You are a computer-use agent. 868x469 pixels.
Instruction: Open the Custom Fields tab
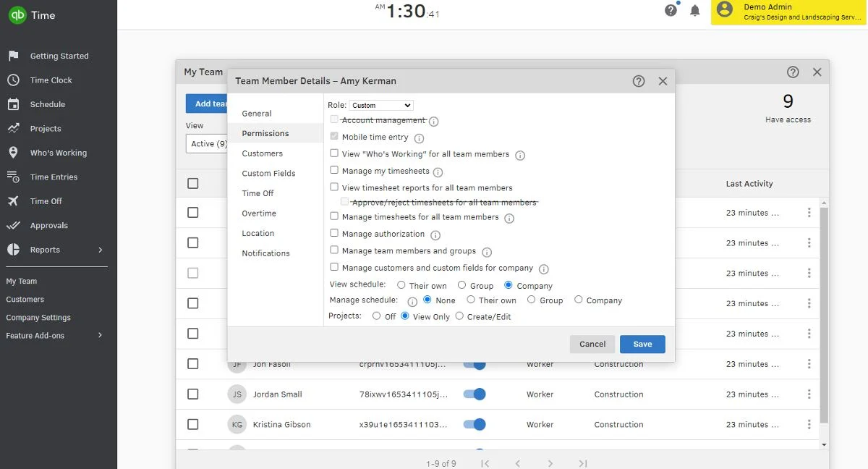269,174
